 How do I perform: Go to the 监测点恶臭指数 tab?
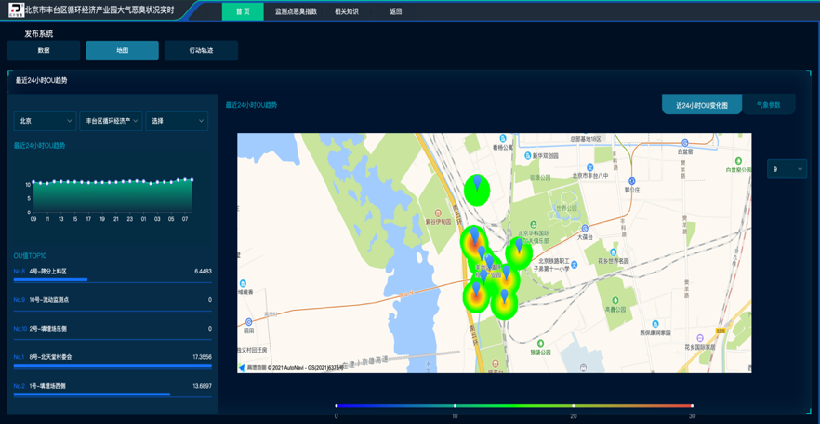(x=296, y=12)
